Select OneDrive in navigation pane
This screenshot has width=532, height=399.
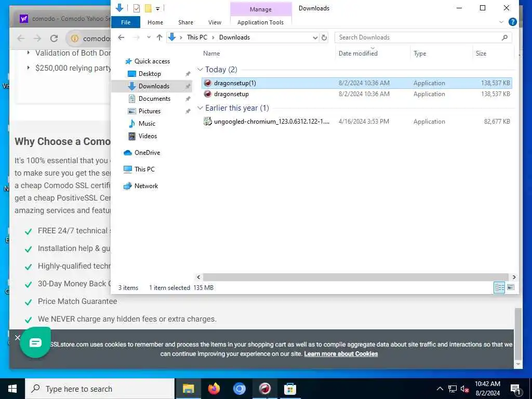tap(147, 153)
